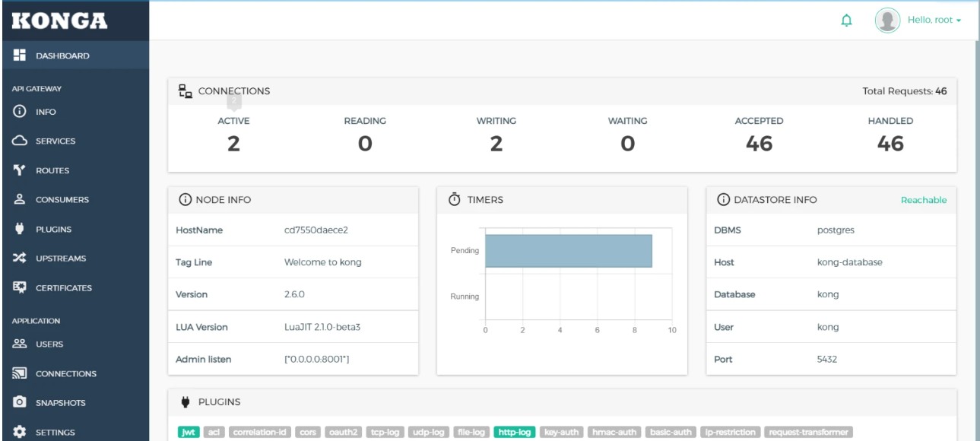Select the acl plugin tag
The image size is (980, 441).
point(214,433)
